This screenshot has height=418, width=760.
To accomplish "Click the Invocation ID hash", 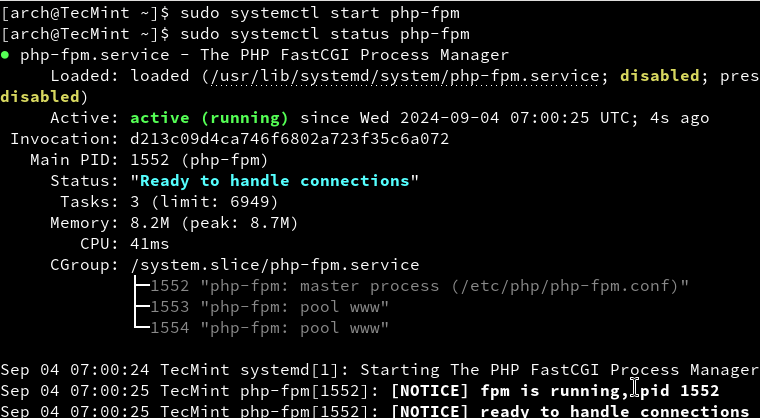I will point(290,139).
